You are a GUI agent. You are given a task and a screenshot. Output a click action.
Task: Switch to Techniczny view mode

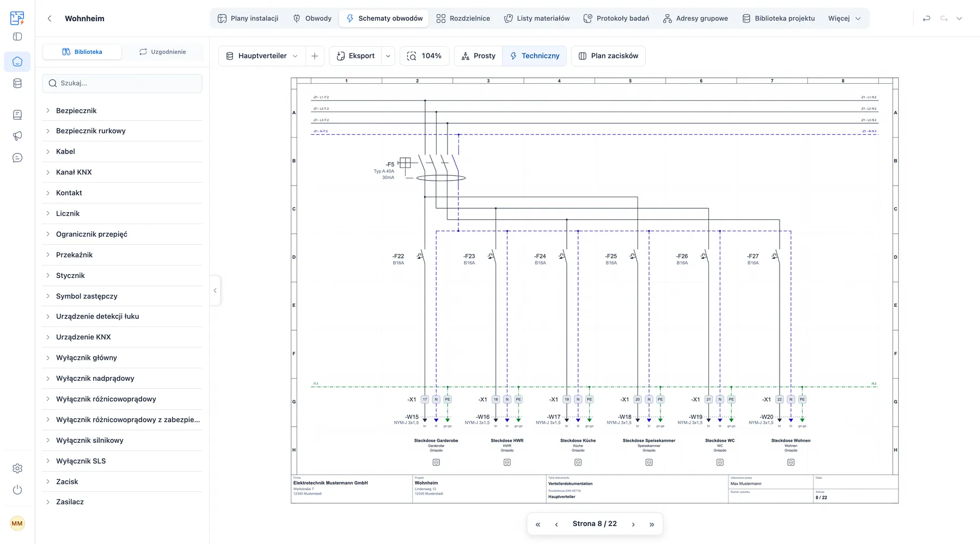pos(534,56)
